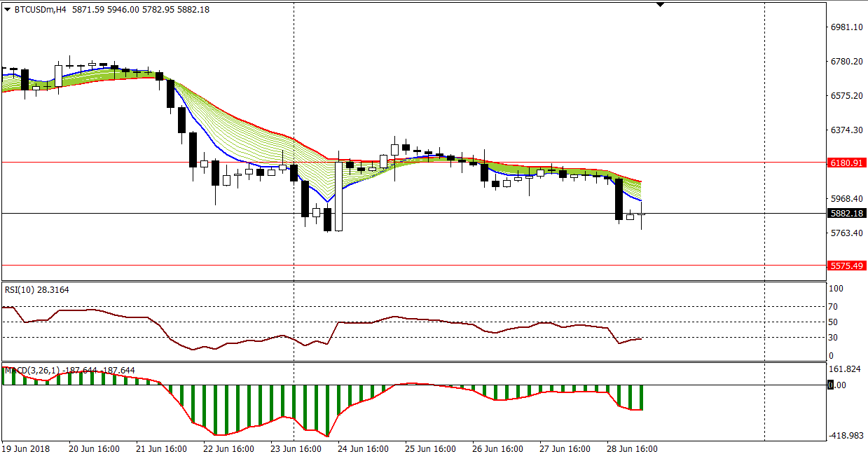The width and height of the screenshot is (868, 454).
Task: Click the 26 Jun 16:00 time label
Action: (x=498, y=448)
